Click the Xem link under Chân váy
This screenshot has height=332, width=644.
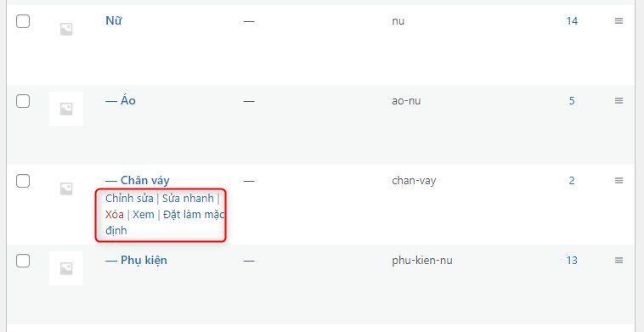click(x=144, y=215)
